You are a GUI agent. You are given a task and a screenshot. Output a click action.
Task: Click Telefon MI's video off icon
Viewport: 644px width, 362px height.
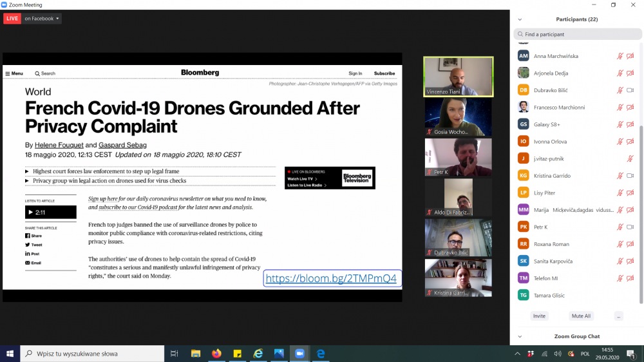(630, 278)
